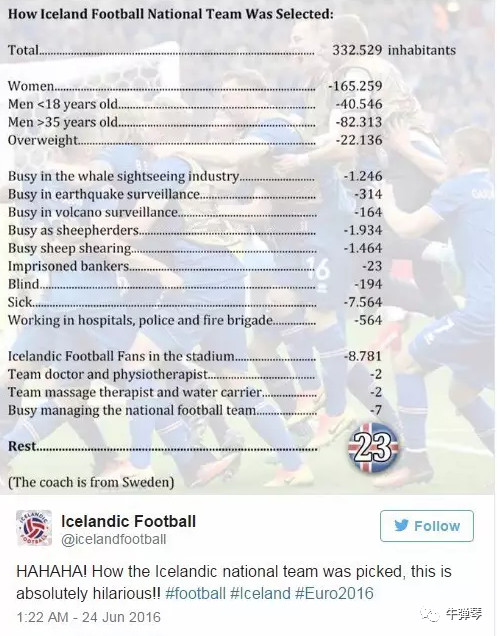Click the Rest row label
This screenshot has height=636, width=497.
[22, 446]
